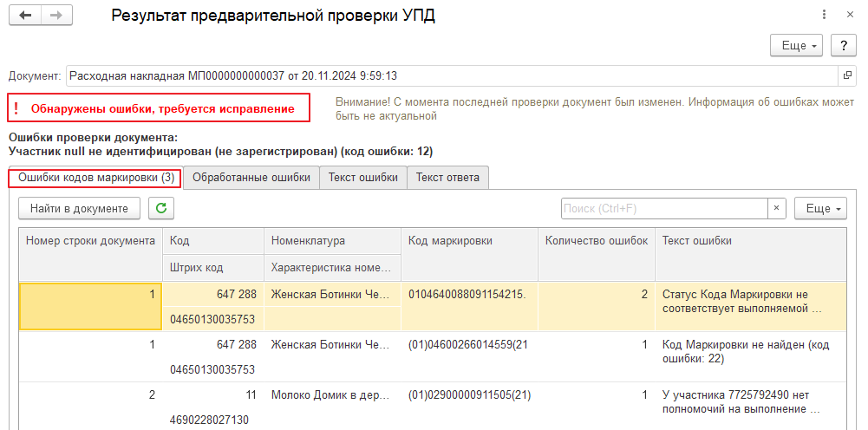The height and width of the screenshot is (430, 868).
Task: Open the document via the field's open icon
Action: pos(847,76)
